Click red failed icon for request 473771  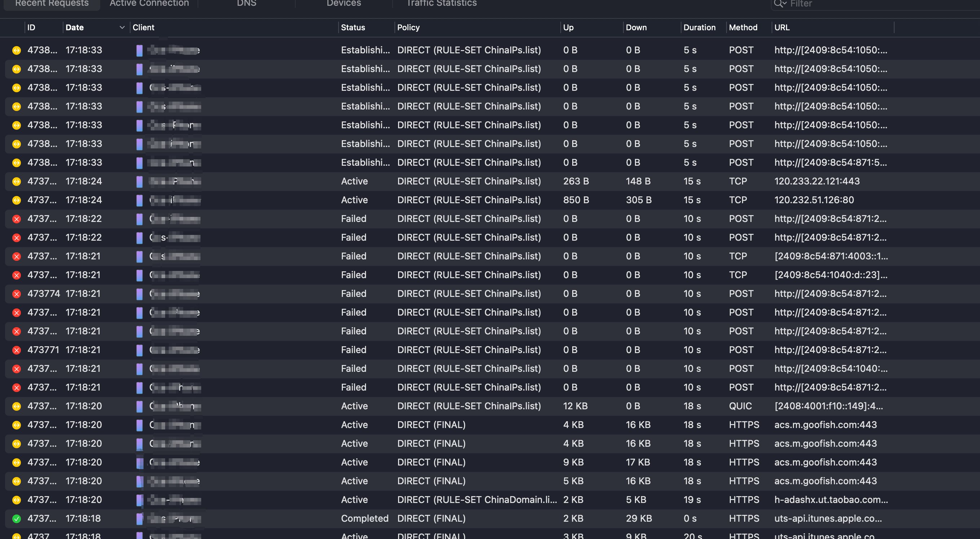16,350
